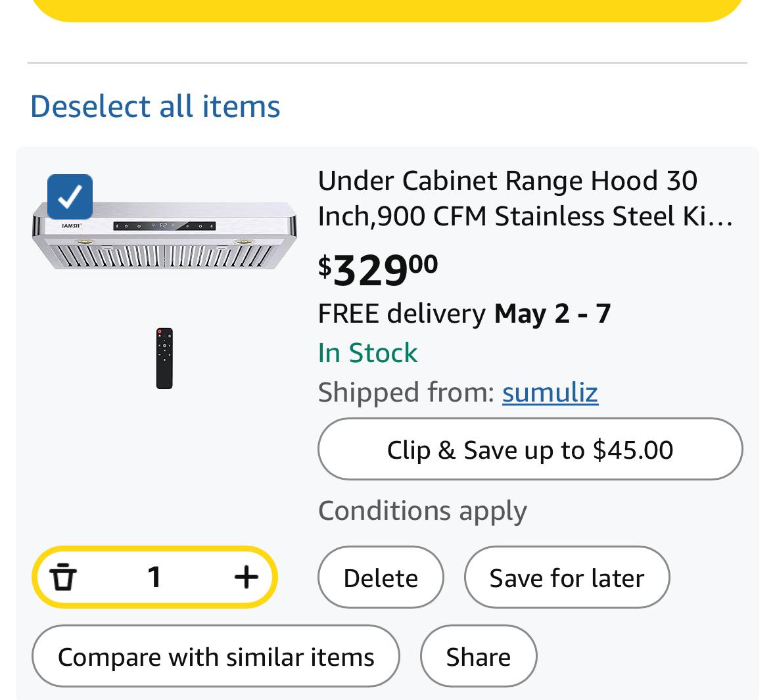Click the remote control image

pyautogui.click(x=164, y=358)
